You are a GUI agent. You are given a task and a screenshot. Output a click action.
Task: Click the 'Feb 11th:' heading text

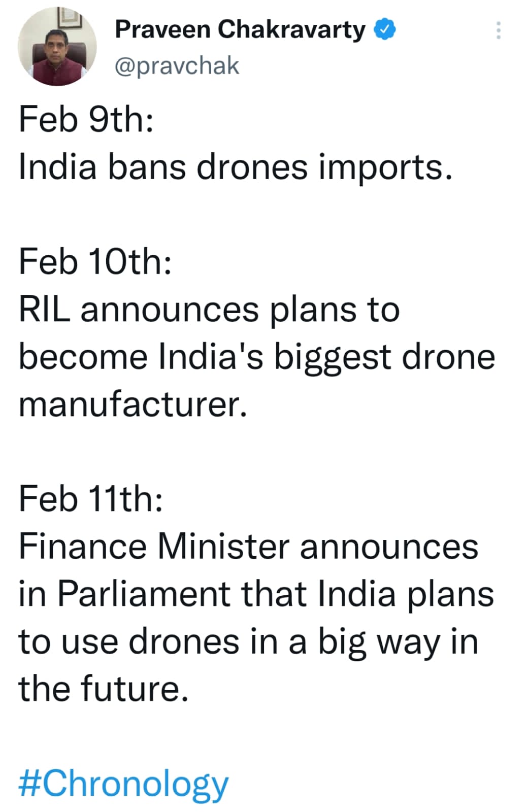[x=91, y=499]
